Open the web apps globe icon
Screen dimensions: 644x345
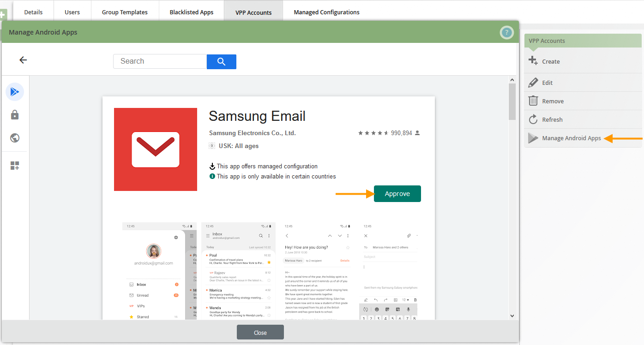[15, 138]
